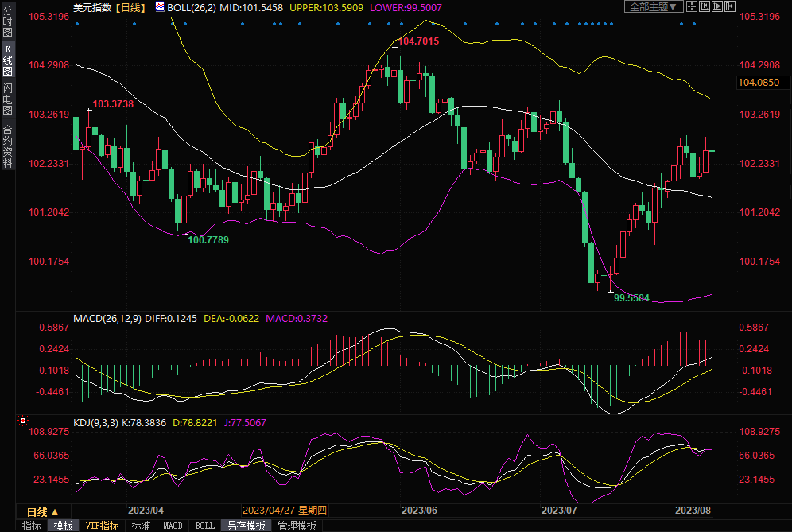
Task: Click the chart playback arrow icon
Action: point(717,6)
